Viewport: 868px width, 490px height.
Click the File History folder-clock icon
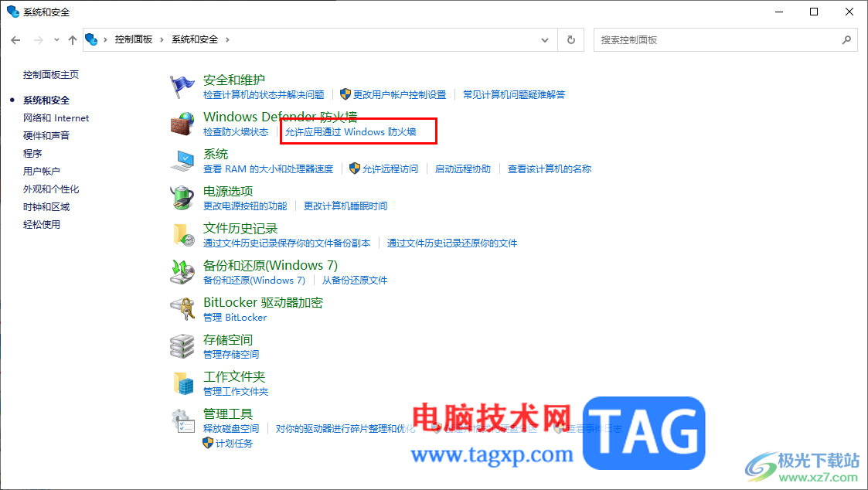tap(183, 235)
